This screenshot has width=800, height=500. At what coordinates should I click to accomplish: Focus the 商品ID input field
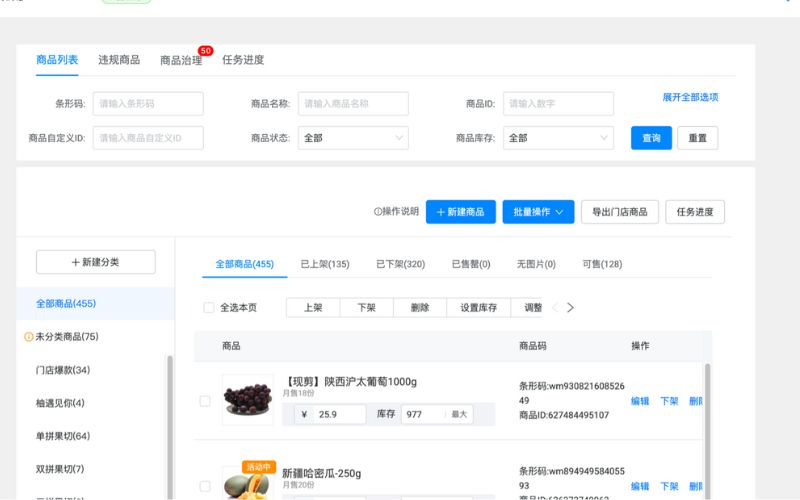pos(558,104)
